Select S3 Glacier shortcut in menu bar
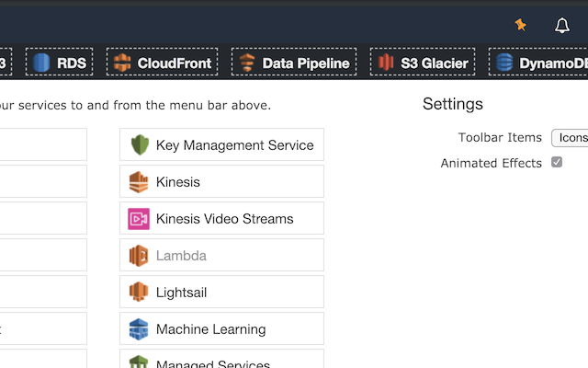This screenshot has width=588, height=368. (423, 62)
